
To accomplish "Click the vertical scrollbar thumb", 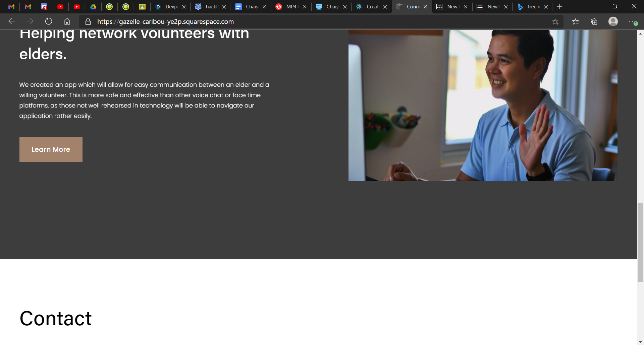I will coord(640,242).
